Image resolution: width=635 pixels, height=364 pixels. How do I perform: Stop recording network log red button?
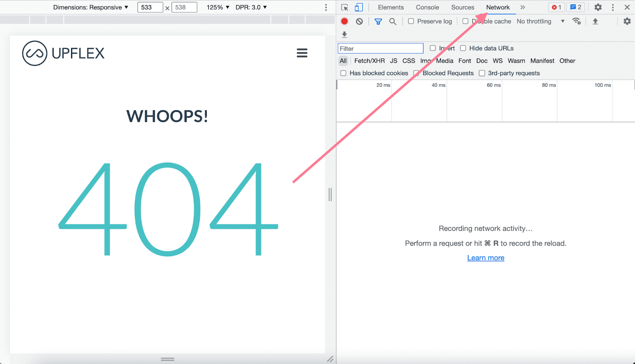pos(344,21)
